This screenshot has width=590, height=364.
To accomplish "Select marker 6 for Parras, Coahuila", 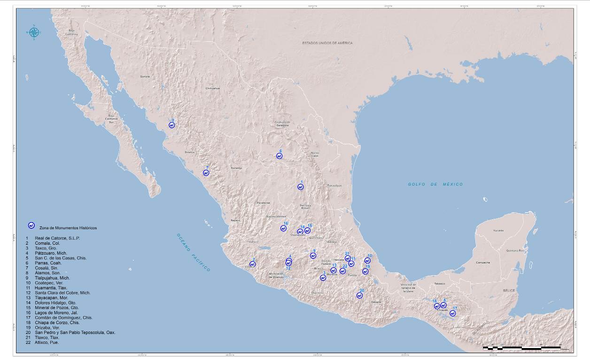I will tap(279, 156).
